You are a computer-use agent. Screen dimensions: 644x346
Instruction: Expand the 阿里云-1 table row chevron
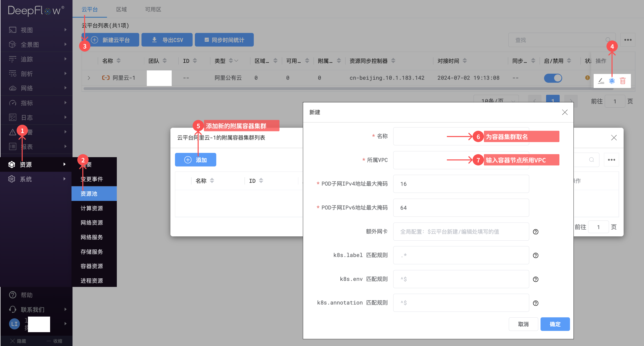coord(89,78)
